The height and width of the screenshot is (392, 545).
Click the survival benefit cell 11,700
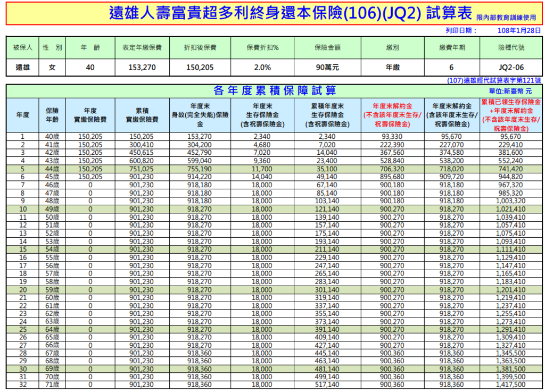point(262,169)
